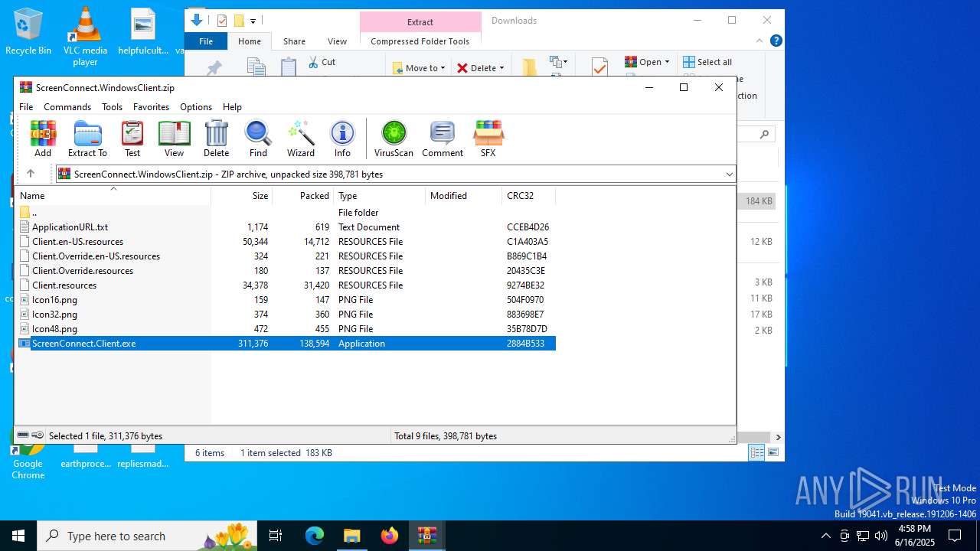The width and height of the screenshot is (980, 551).
Task: Select Client.resources file
Action: [286, 285]
